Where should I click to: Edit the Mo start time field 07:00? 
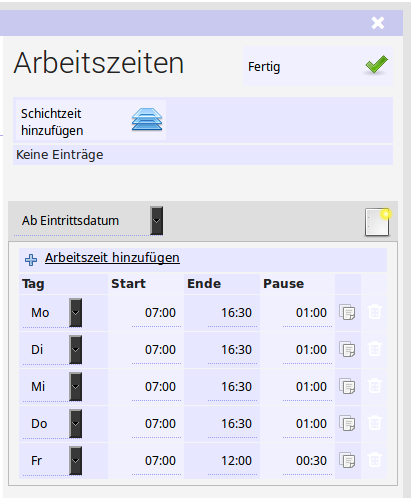156,313
